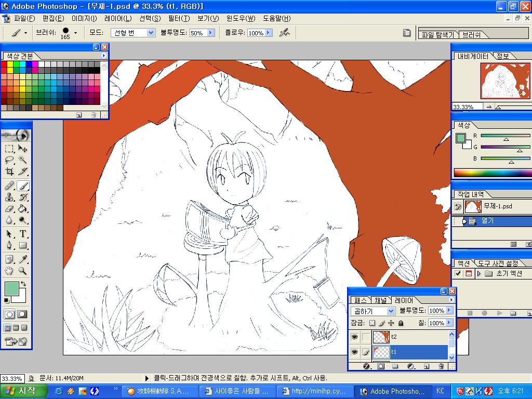Add layer style in Layers panel
This screenshot has height=399, width=532.
(x=366, y=366)
